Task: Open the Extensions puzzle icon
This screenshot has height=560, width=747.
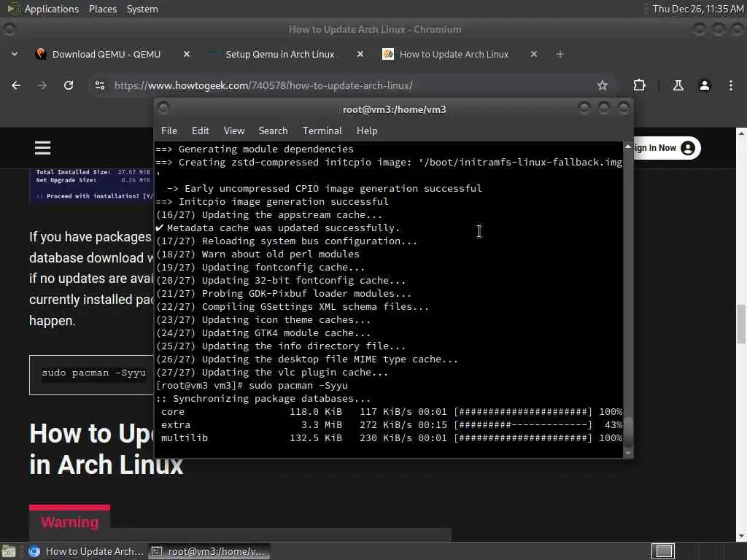Action: point(639,85)
